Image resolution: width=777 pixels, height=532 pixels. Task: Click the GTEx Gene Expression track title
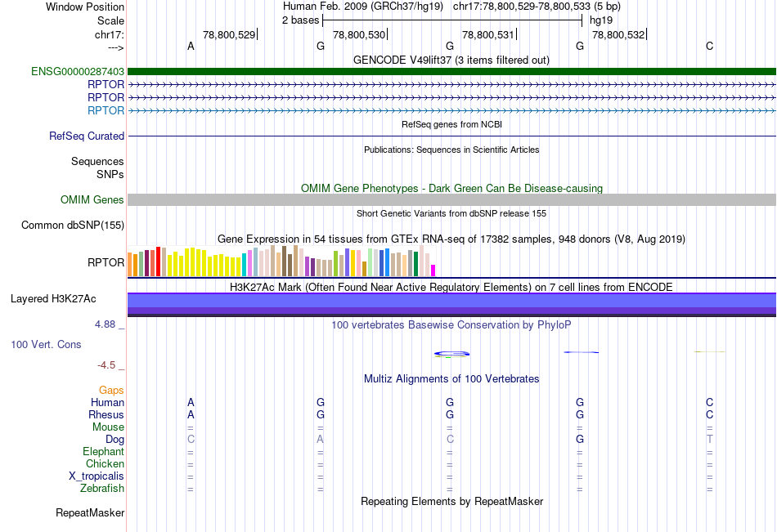(x=451, y=239)
